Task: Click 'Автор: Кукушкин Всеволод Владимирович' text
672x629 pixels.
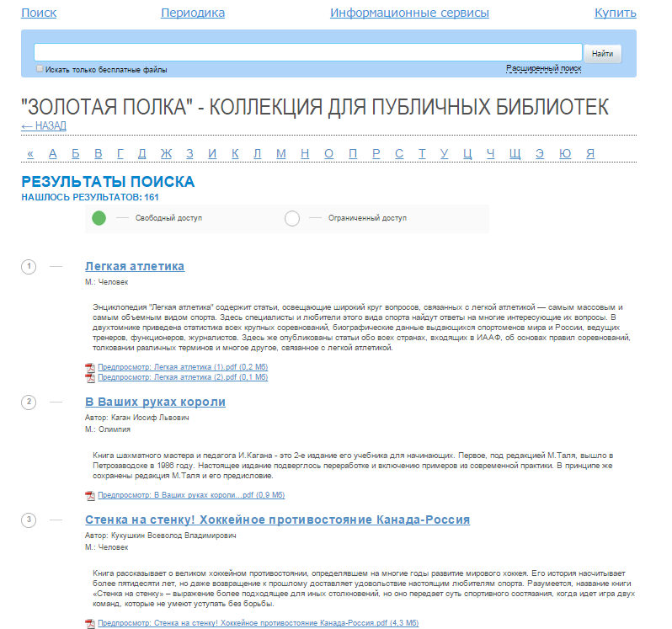Action: [160, 536]
